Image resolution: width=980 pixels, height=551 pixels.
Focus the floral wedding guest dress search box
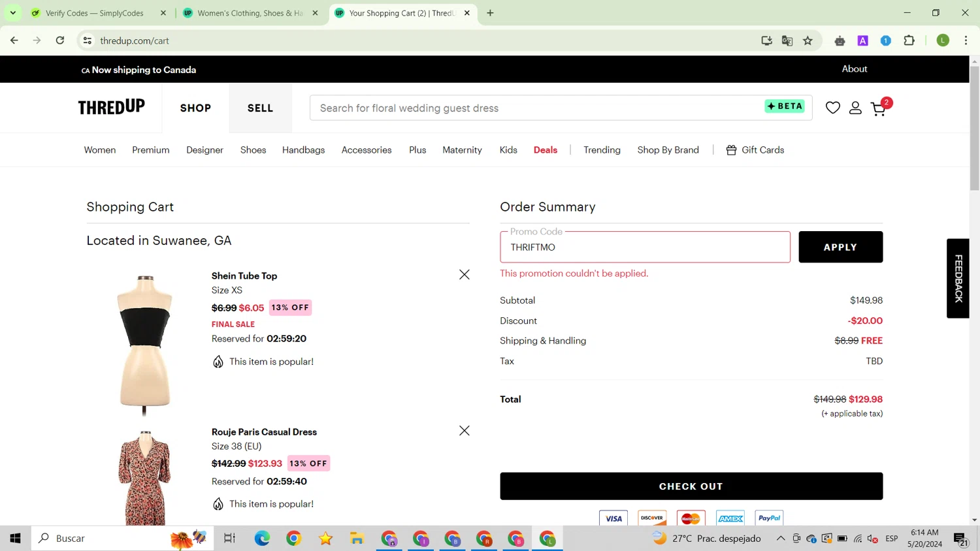tap(536, 108)
